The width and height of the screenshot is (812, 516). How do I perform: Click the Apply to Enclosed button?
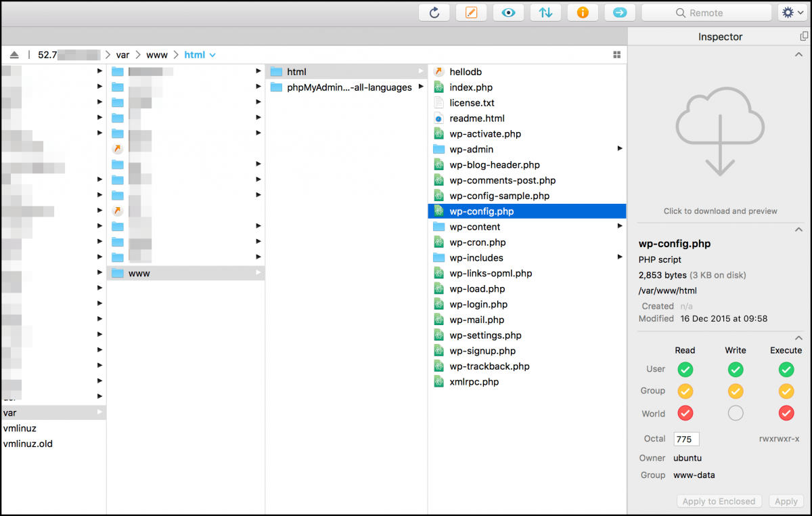tap(719, 501)
